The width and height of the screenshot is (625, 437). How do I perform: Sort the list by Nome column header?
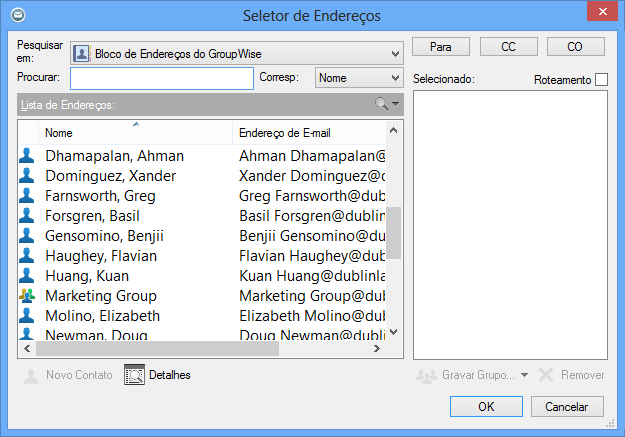(135, 132)
